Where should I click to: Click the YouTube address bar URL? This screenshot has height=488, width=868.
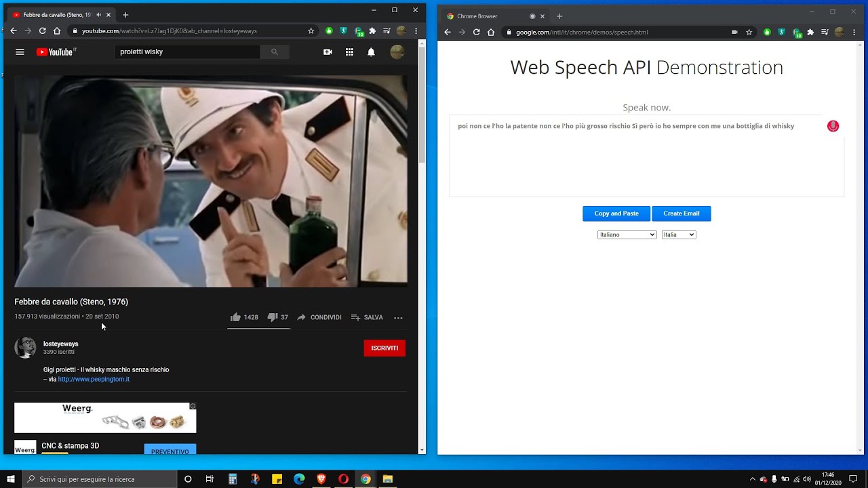[170, 31]
